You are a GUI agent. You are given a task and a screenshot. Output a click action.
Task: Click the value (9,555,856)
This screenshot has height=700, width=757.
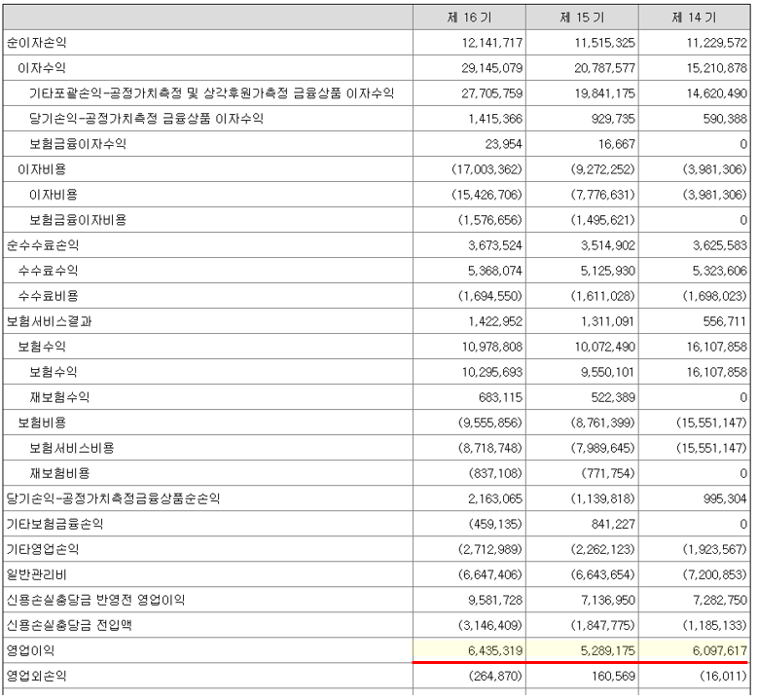pos(490,423)
